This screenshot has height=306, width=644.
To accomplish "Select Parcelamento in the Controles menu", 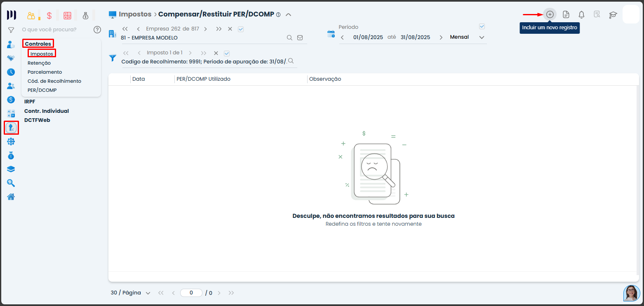I will 45,72.
